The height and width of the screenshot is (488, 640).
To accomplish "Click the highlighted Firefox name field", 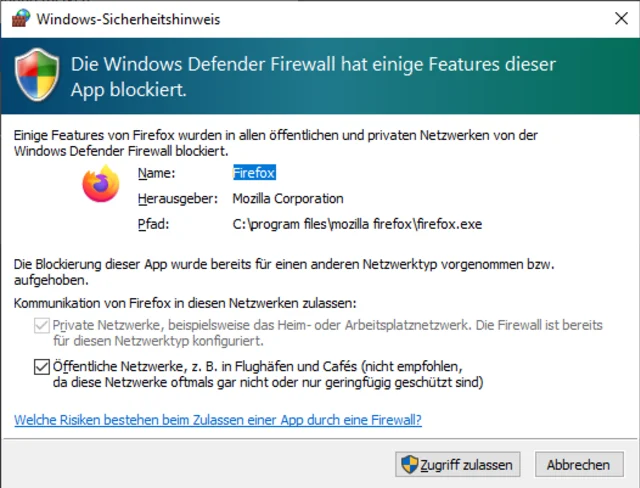I will coord(254,173).
